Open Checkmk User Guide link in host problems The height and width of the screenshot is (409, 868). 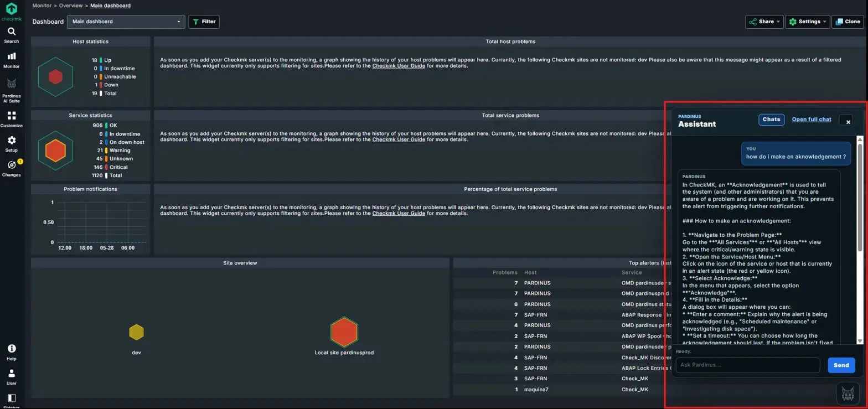399,65
